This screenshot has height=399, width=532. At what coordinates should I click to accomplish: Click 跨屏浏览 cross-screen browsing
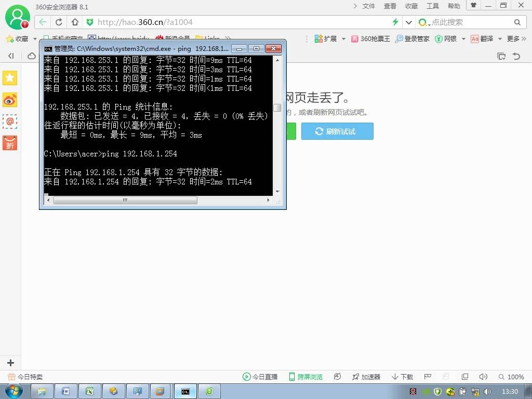click(305, 377)
